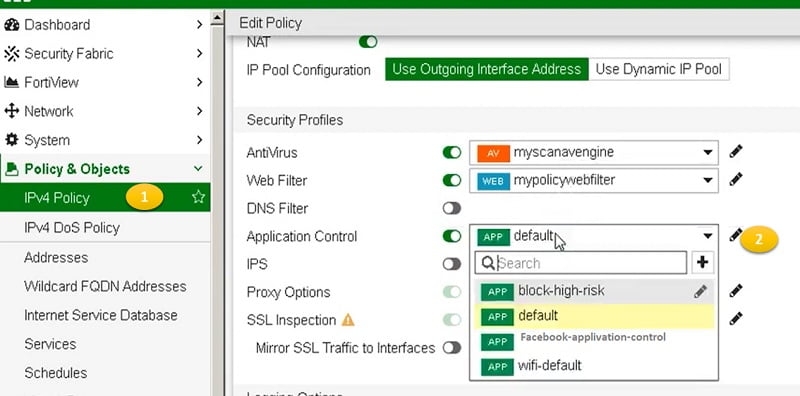Enable Mirror SSL Traffic to Interfaces toggle
The image size is (800, 396).
tap(452, 348)
